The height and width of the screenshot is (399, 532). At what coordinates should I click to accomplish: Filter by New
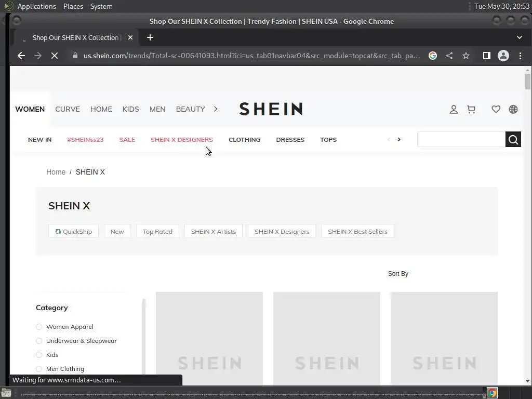(117, 231)
